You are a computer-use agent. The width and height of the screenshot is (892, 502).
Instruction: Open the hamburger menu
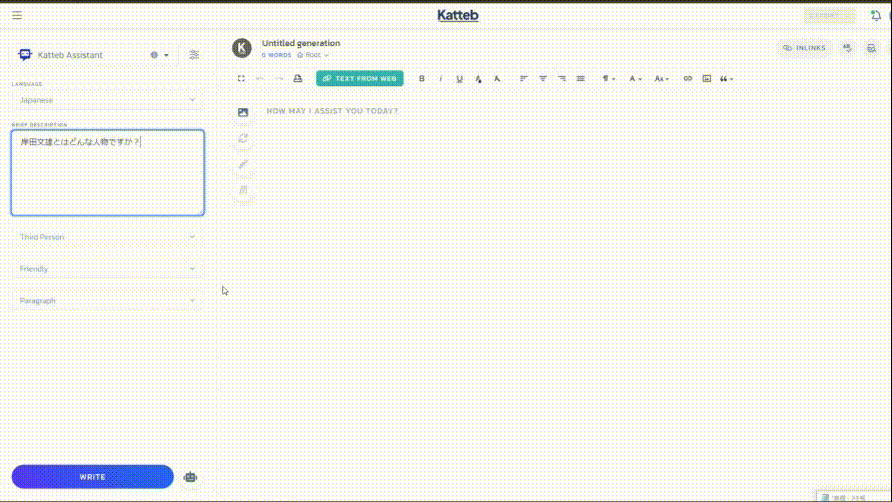click(x=17, y=15)
